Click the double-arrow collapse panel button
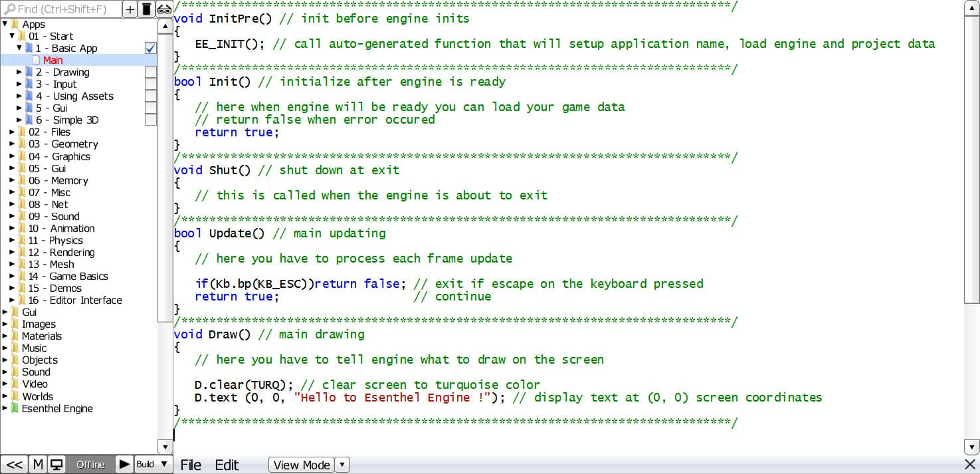980x474 pixels. [x=15, y=464]
